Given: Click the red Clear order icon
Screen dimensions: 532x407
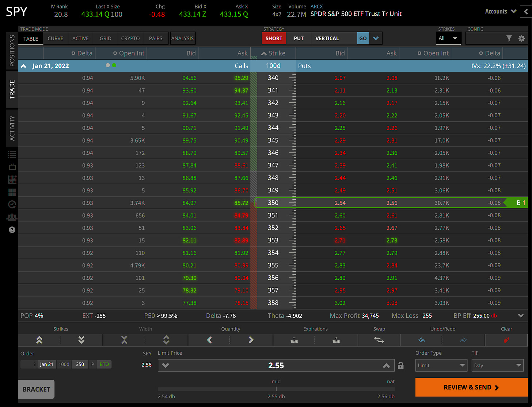Looking at the screenshot, I should [506, 340].
